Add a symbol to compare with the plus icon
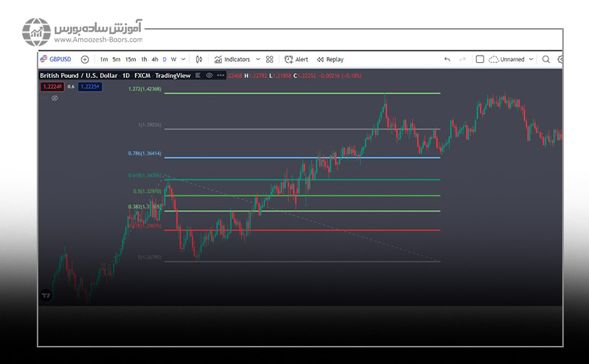 coord(85,59)
